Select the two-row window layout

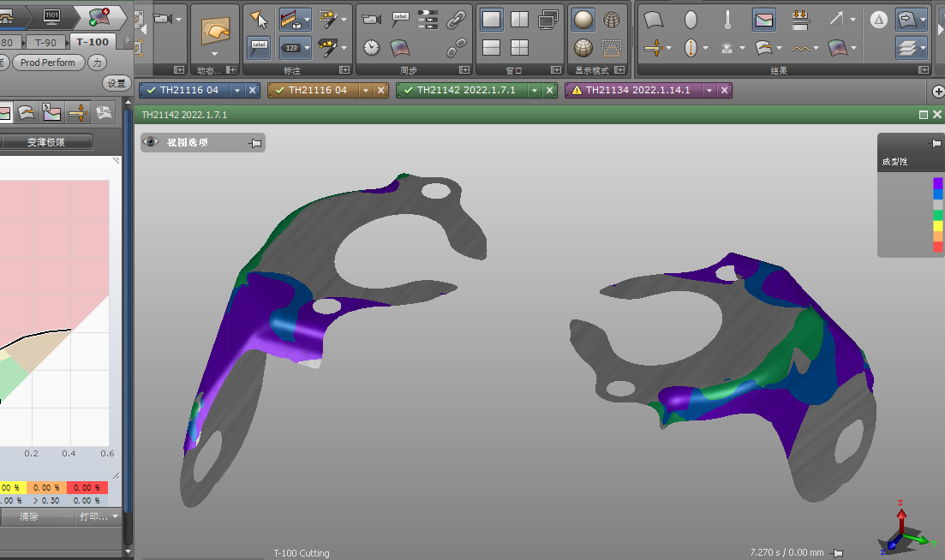tap(491, 48)
